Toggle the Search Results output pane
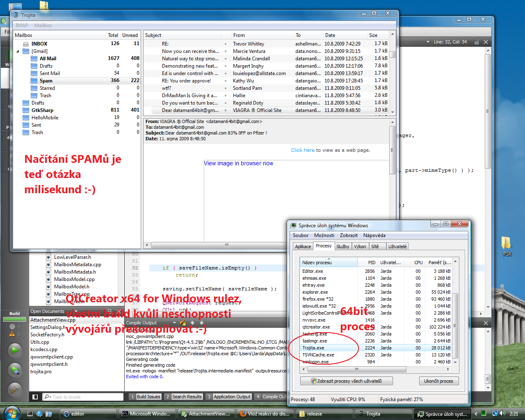 click(x=184, y=397)
